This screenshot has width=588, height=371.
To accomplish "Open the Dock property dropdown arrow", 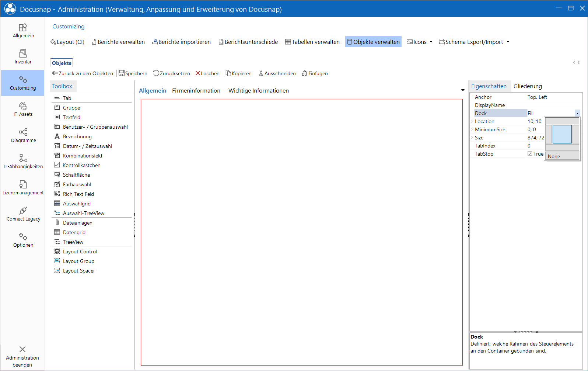I will [577, 113].
